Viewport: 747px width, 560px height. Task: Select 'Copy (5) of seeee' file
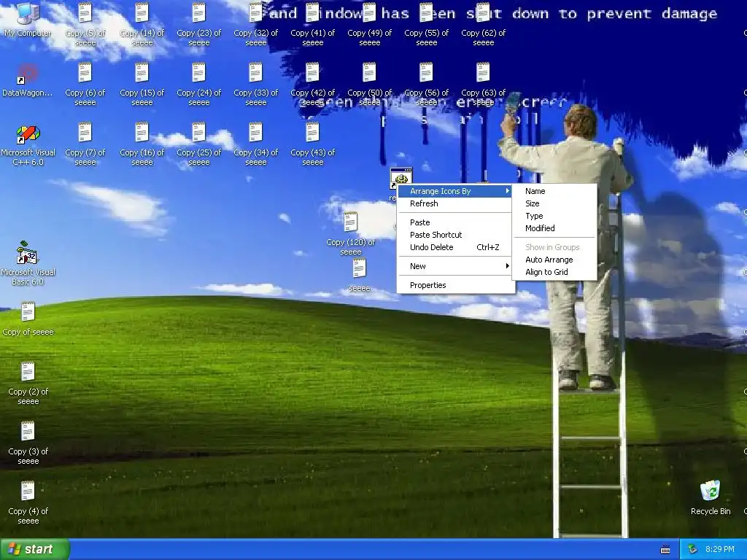85,24
